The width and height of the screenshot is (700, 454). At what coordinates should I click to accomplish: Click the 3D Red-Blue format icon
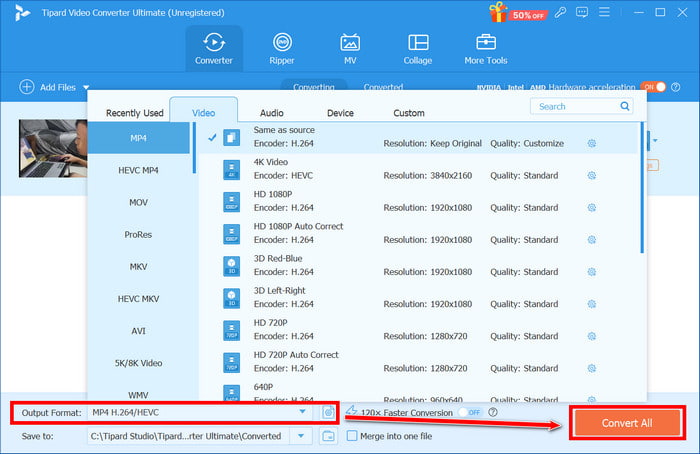[x=231, y=266]
